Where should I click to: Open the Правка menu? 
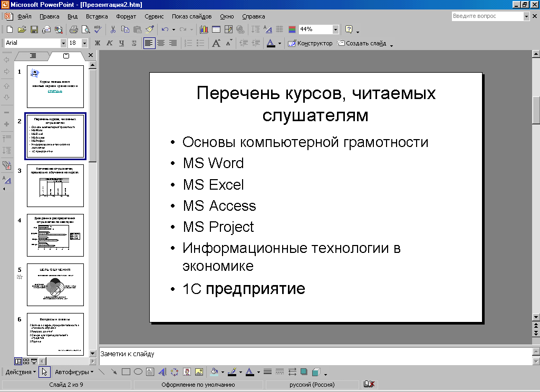pyautogui.click(x=49, y=16)
